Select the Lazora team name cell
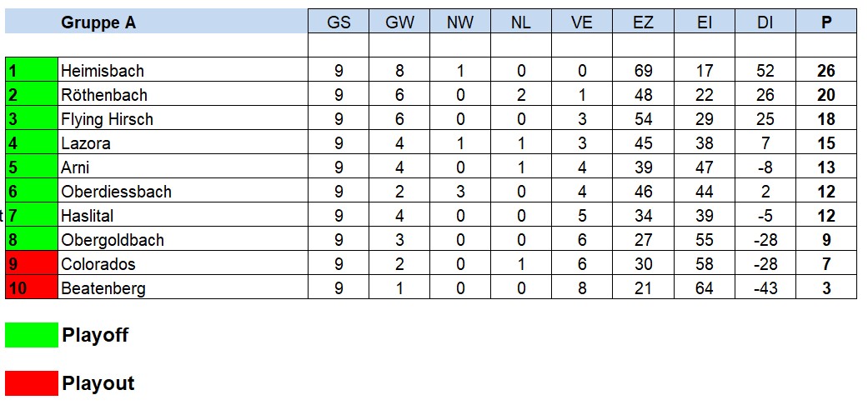This screenshot has width=868, height=405. point(183,142)
